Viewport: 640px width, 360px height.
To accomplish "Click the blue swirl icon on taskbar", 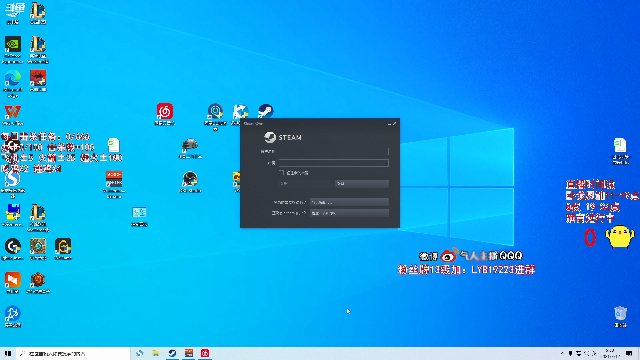I will (x=139, y=353).
